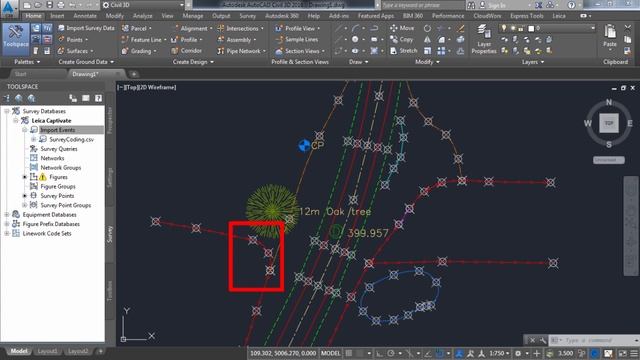The width and height of the screenshot is (640, 360).
Task: Open the Home ribbon tab
Action: point(33,16)
